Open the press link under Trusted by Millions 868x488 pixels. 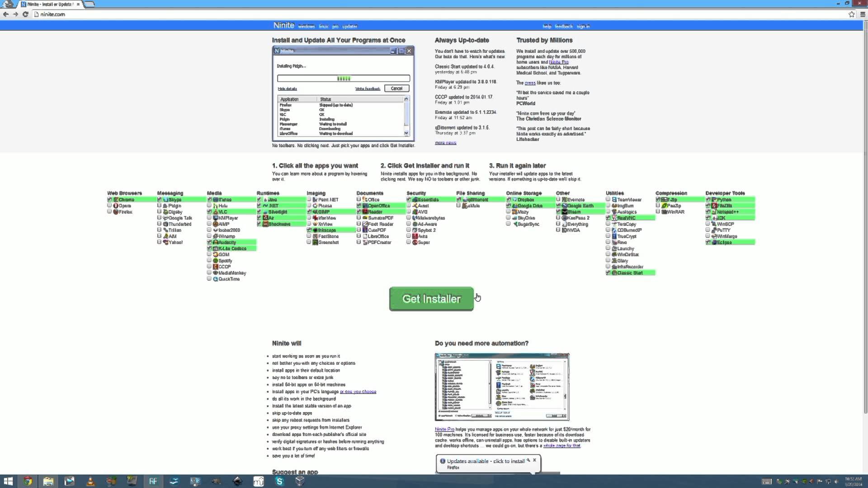pyautogui.click(x=530, y=83)
